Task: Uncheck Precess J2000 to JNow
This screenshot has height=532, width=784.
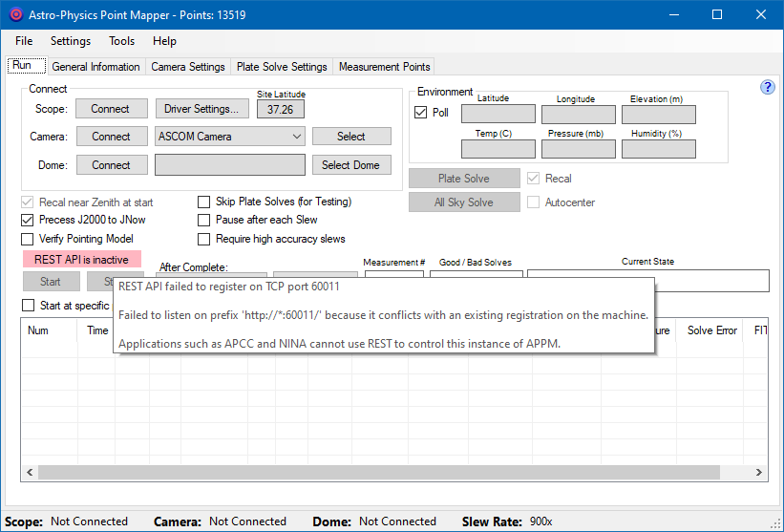Action: pyautogui.click(x=27, y=220)
